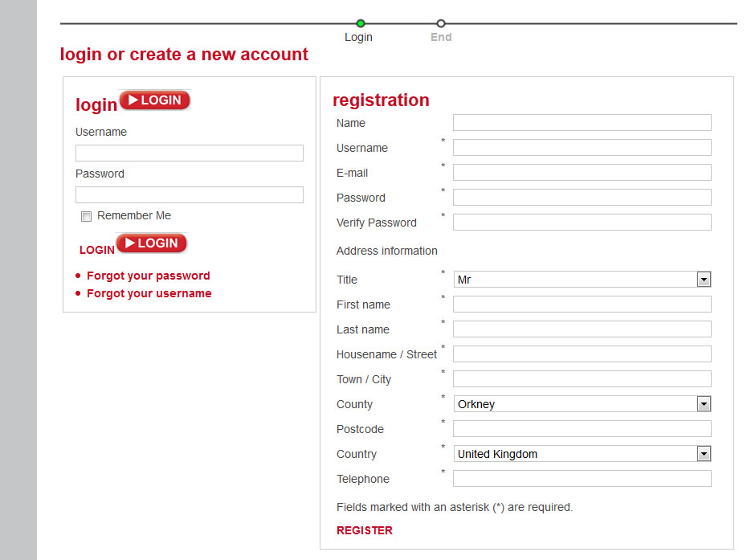Enable the Remember Me checkbox
Screen dimensions: 751x560
pyautogui.click(x=86, y=216)
